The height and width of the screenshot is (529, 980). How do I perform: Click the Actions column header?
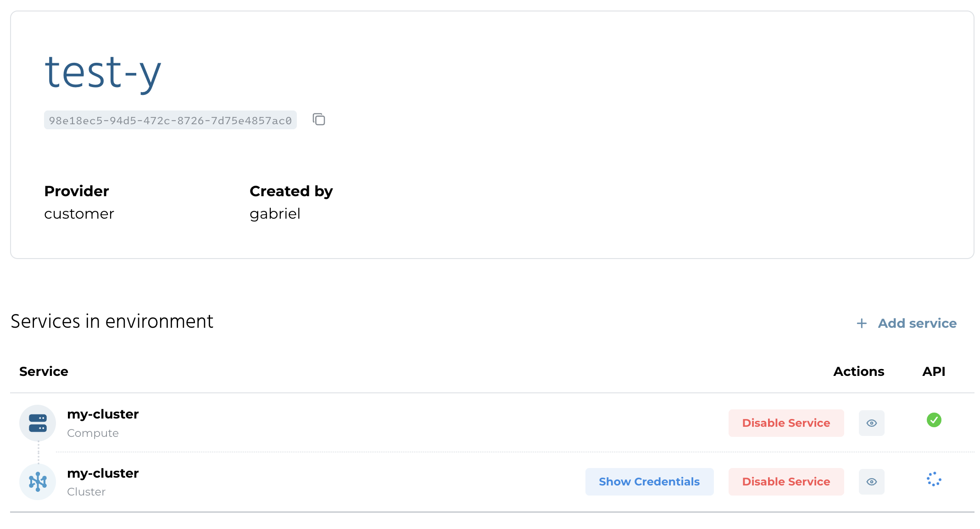[858, 371]
